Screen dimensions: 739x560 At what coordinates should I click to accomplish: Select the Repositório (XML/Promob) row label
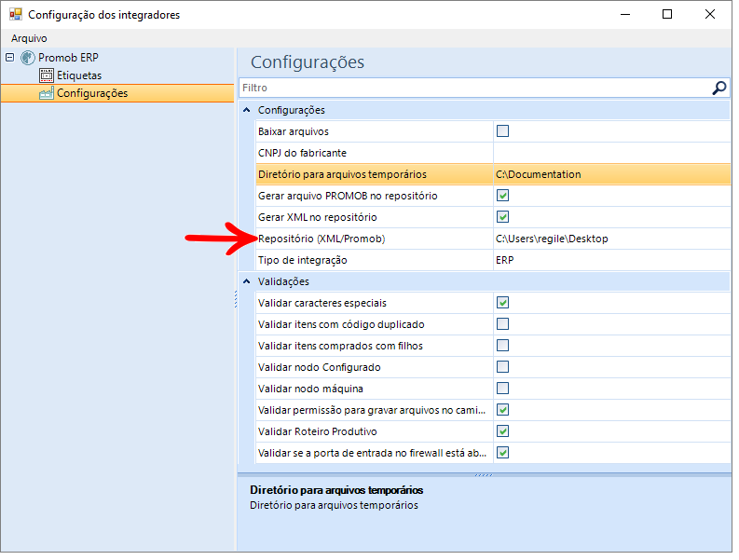tap(322, 239)
